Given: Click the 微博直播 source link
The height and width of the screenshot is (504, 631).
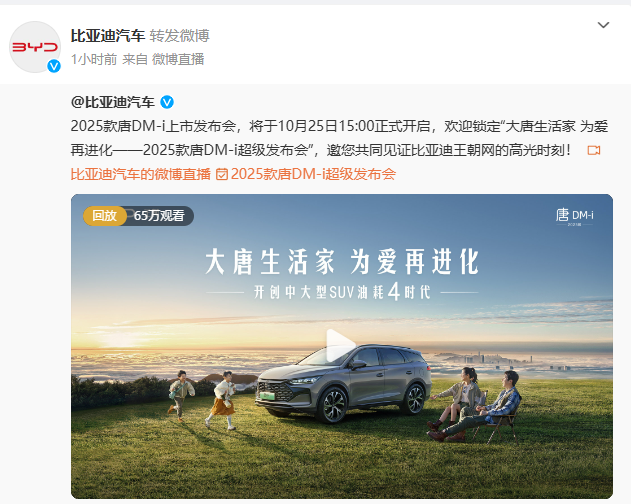Looking at the screenshot, I should [178, 59].
